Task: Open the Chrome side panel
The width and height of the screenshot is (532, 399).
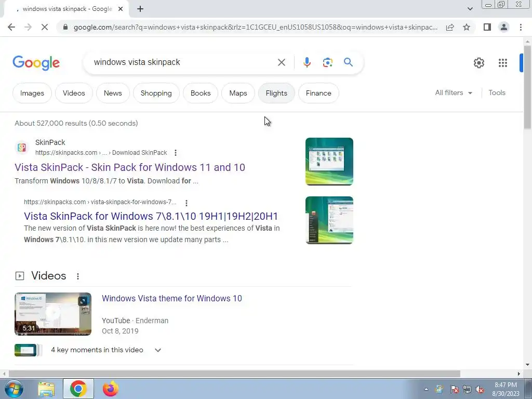Action: tap(487, 27)
